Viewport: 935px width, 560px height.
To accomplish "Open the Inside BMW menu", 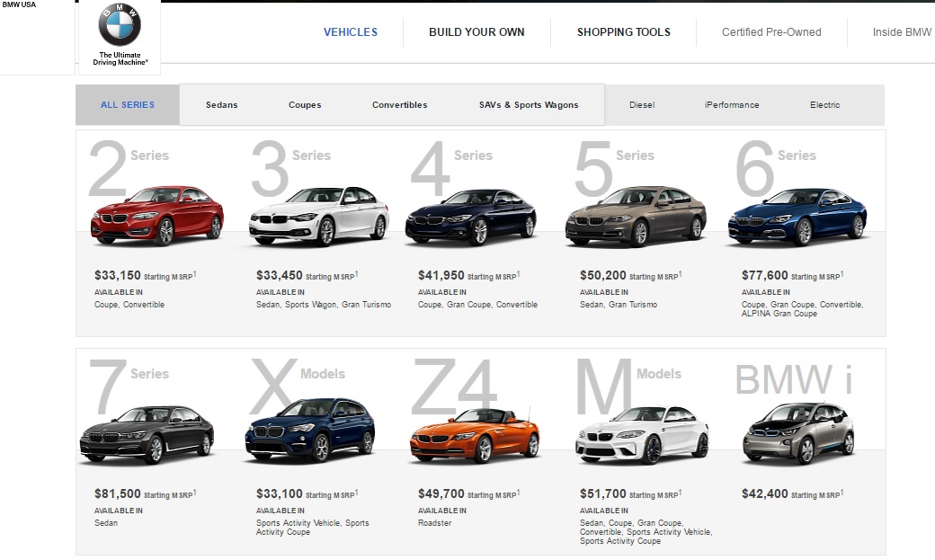I will pyautogui.click(x=902, y=32).
